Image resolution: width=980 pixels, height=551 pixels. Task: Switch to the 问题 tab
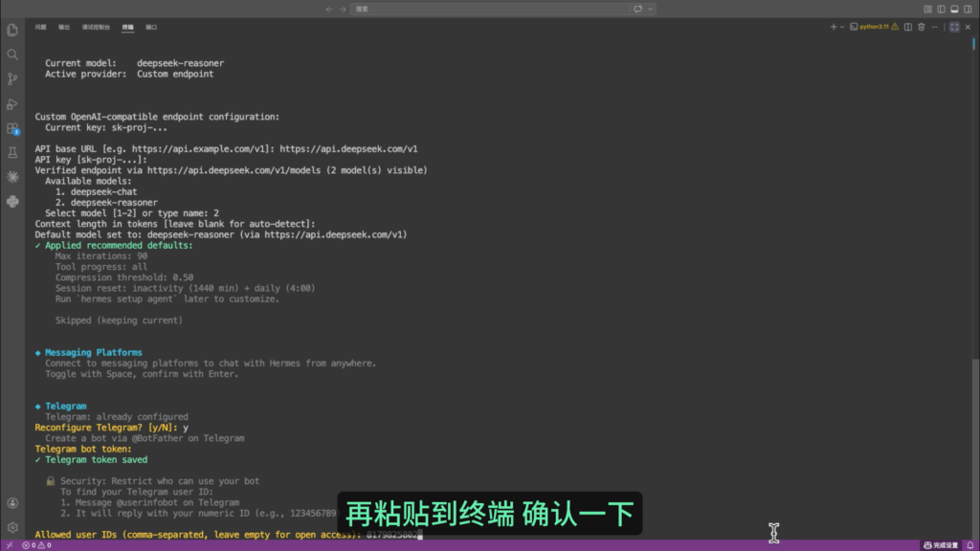pos(40,27)
